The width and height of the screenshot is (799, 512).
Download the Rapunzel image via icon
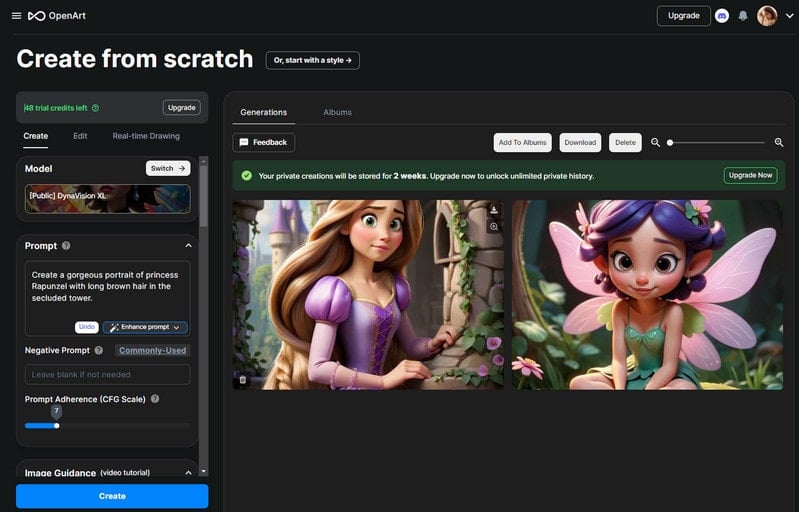pyautogui.click(x=494, y=210)
